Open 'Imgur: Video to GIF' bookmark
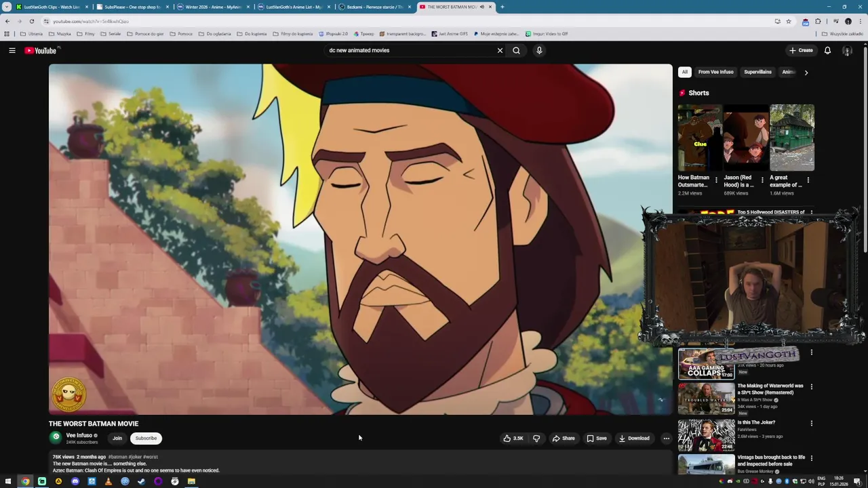The width and height of the screenshot is (868, 488). tap(547, 33)
